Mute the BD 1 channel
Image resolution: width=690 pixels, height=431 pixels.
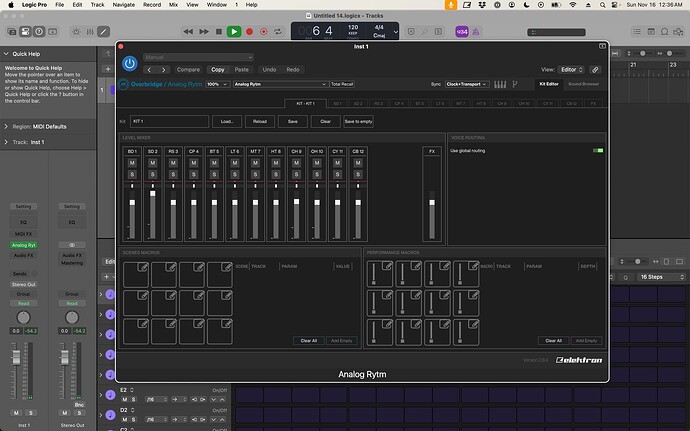(x=132, y=164)
